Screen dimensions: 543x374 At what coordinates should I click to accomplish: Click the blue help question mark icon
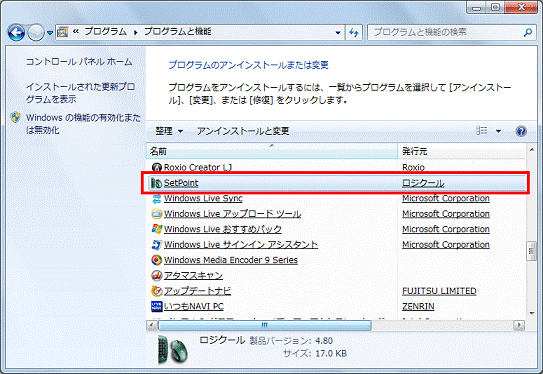521,131
